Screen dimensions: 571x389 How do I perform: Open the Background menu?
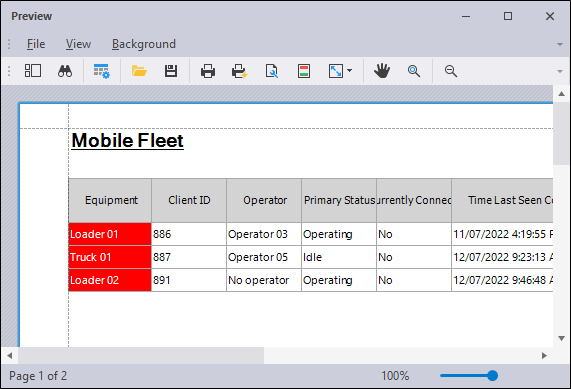click(x=144, y=44)
